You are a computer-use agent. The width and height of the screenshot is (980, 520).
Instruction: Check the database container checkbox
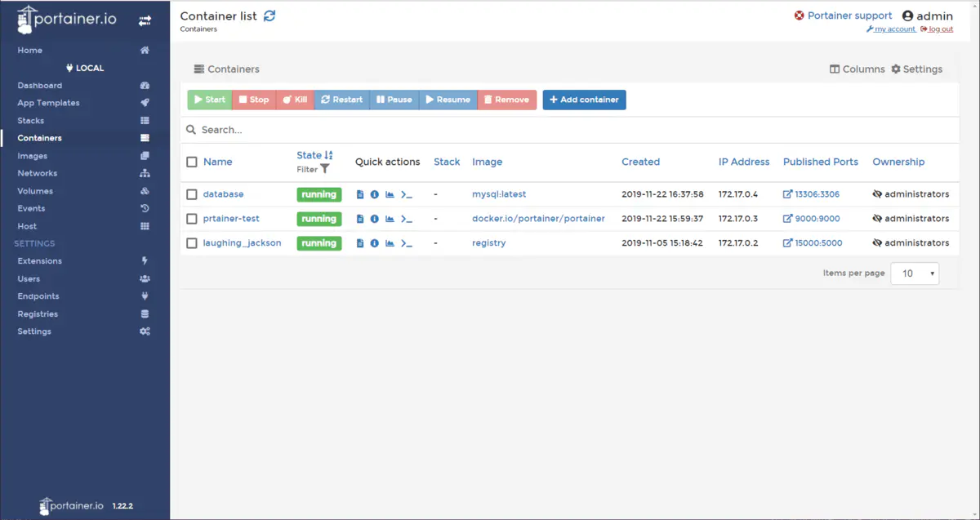[x=192, y=194]
